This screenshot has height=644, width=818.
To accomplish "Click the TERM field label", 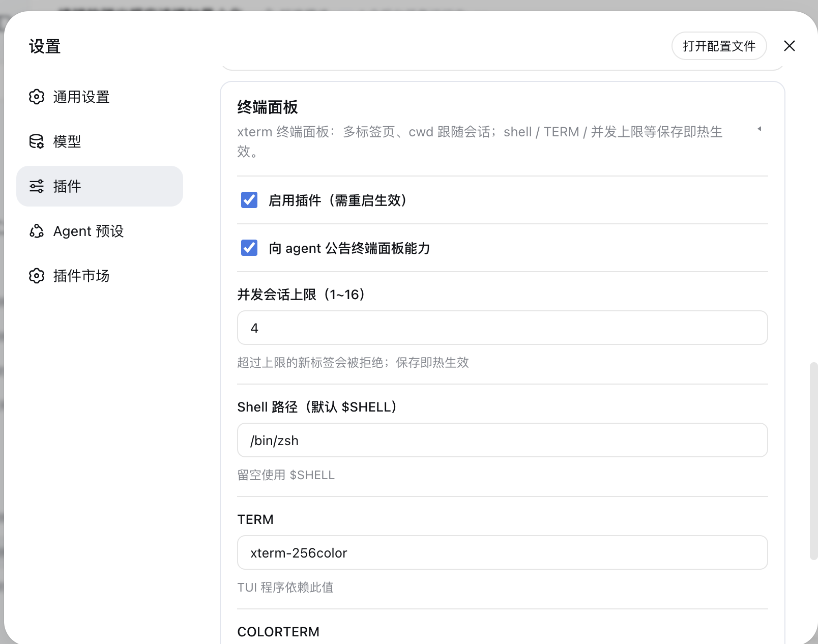I will 255,519.
